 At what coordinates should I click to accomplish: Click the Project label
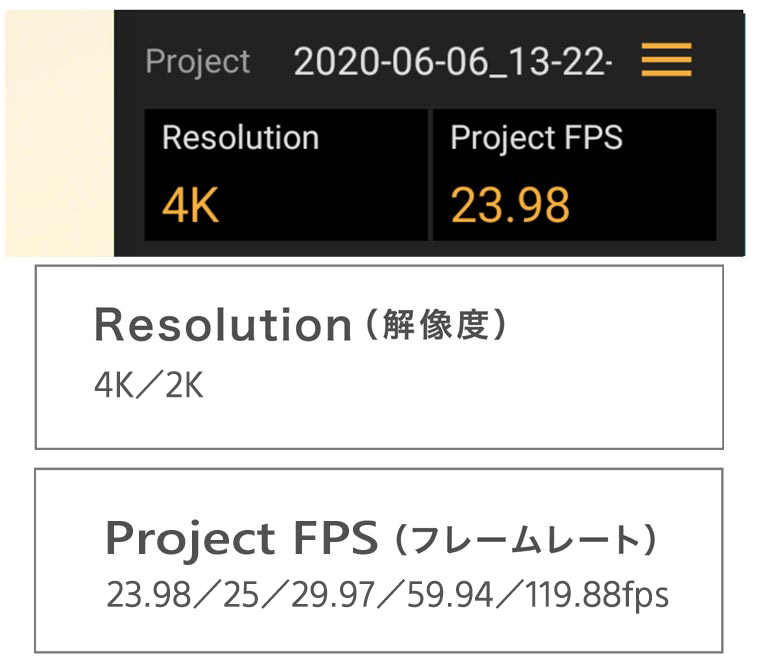point(197,62)
